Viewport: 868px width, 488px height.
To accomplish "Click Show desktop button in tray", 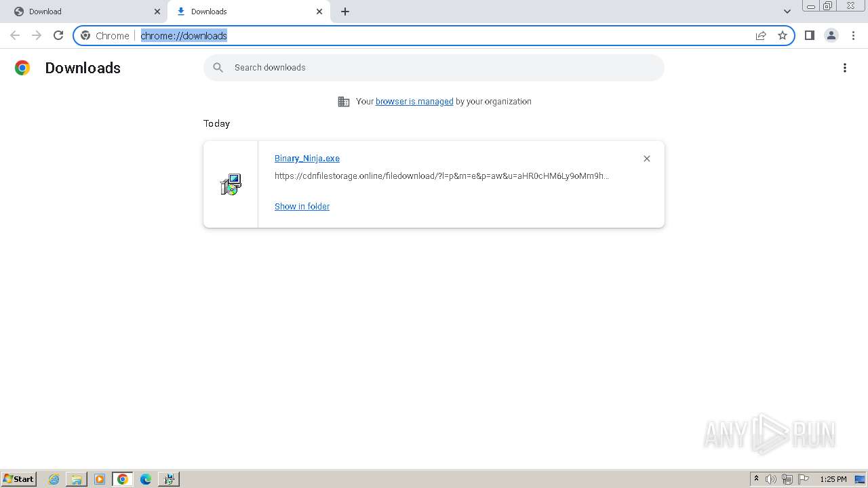I will pyautogui.click(x=860, y=479).
